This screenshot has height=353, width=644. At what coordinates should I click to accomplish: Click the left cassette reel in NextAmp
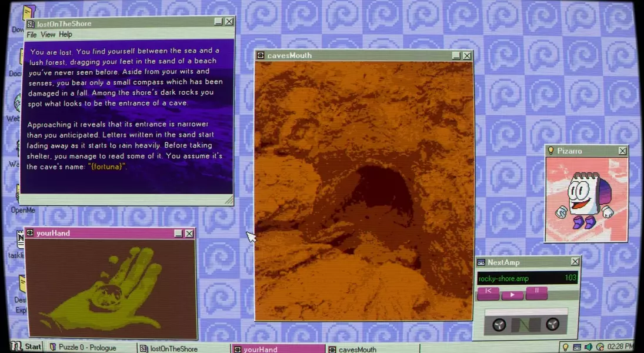coord(499,325)
